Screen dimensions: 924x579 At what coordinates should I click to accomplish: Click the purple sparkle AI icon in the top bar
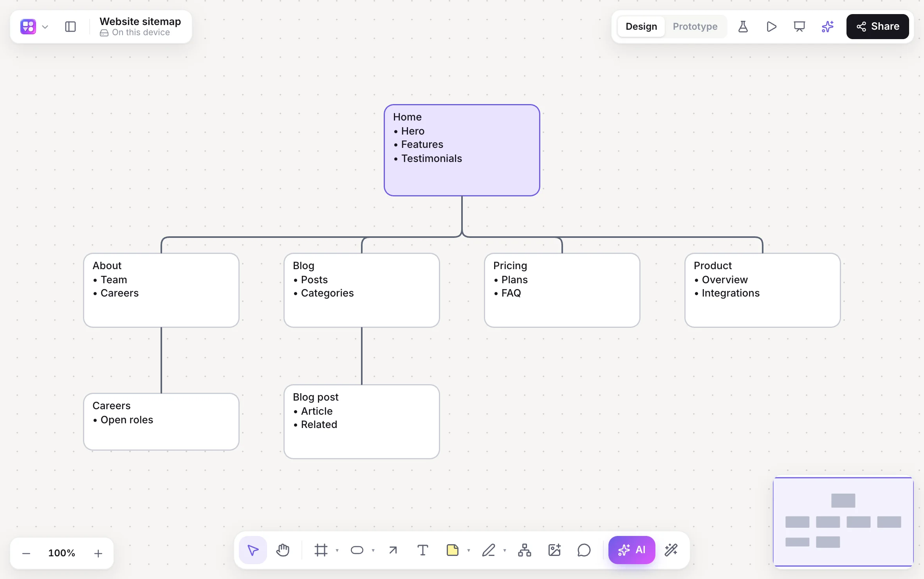tap(828, 27)
